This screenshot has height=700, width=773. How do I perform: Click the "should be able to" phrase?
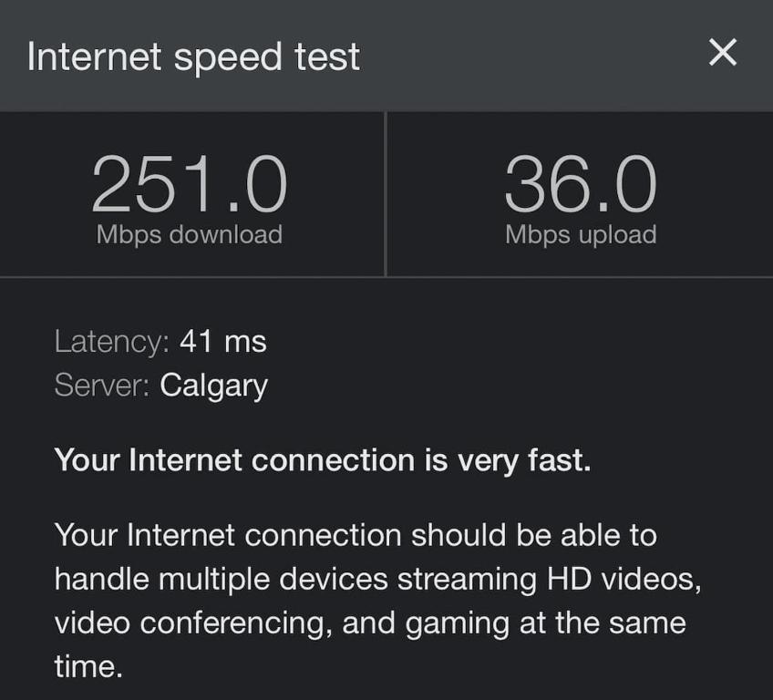pyautogui.click(x=533, y=535)
